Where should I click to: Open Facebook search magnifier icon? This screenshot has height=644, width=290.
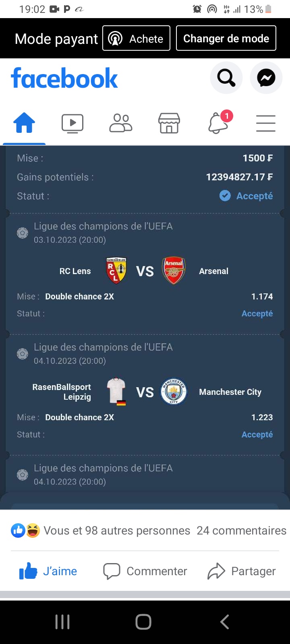click(x=226, y=78)
